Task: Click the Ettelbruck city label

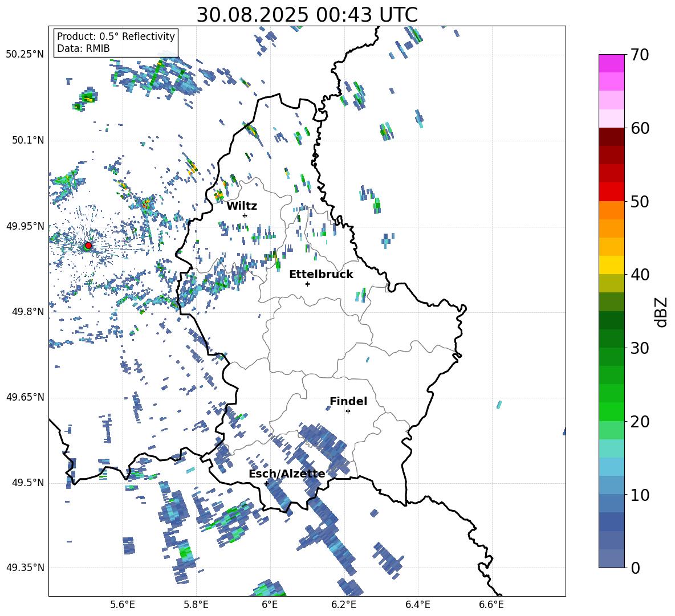Action: click(321, 275)
